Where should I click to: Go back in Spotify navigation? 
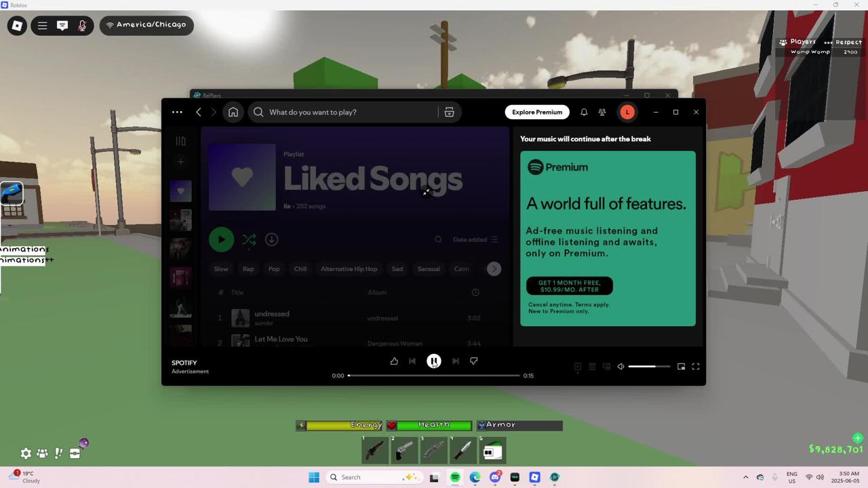(198, 113)
